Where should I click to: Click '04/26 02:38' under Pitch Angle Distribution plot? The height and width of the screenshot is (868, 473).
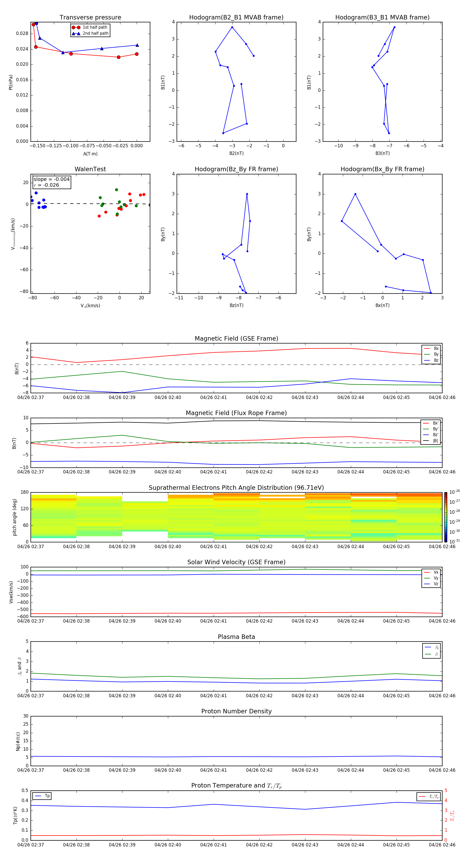click(x=76, y=547)
